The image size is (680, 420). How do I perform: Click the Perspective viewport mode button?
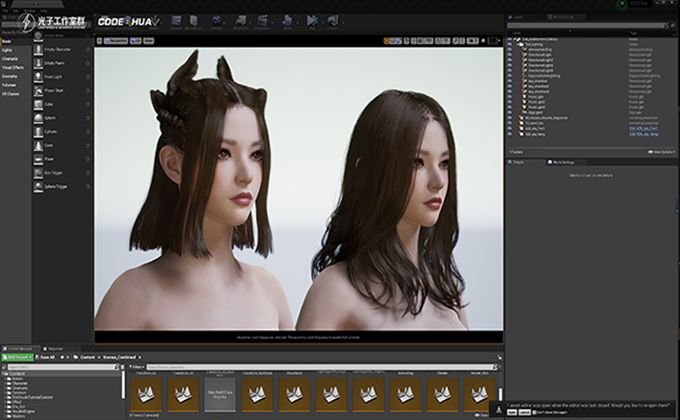[116, 41]
